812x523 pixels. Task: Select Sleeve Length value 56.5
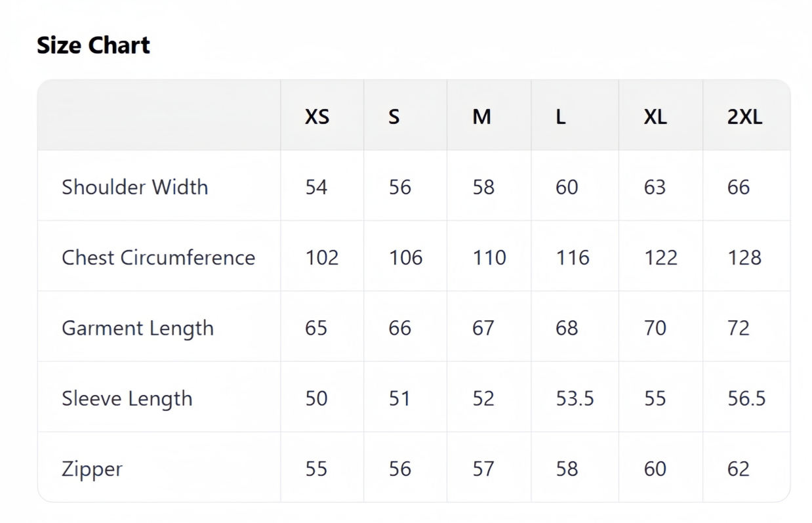746,398
